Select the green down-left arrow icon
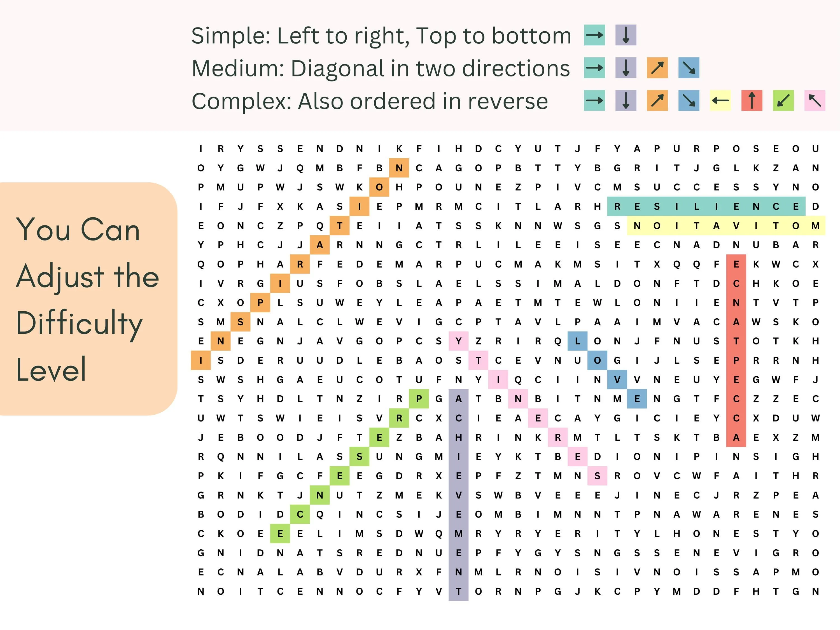Viewport: 840px width, 630px height. [783, 101]
